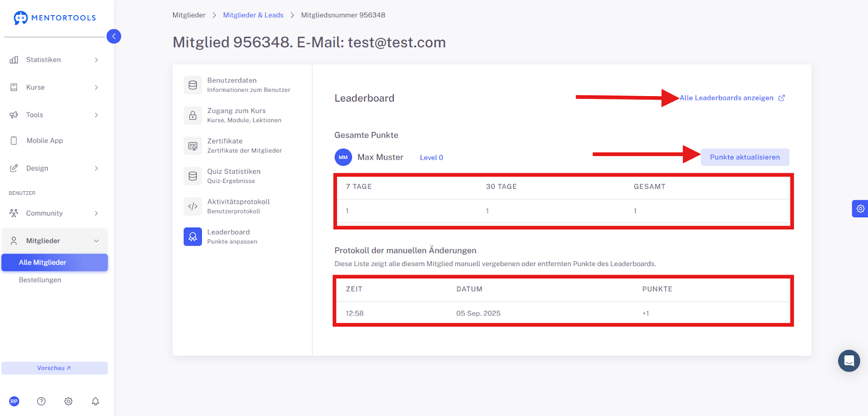Open the help question mark icon
Screen dimensions: 868x416
coord(41,401)
